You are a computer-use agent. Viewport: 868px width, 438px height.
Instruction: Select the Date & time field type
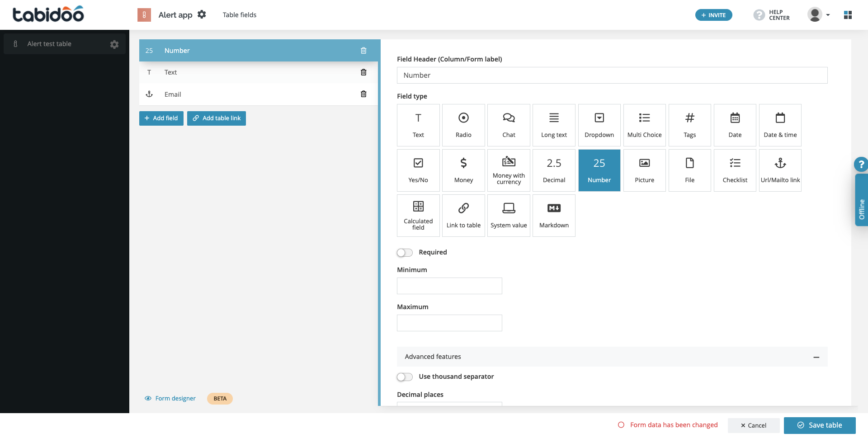pyautogui.click(x=780, y=125)
